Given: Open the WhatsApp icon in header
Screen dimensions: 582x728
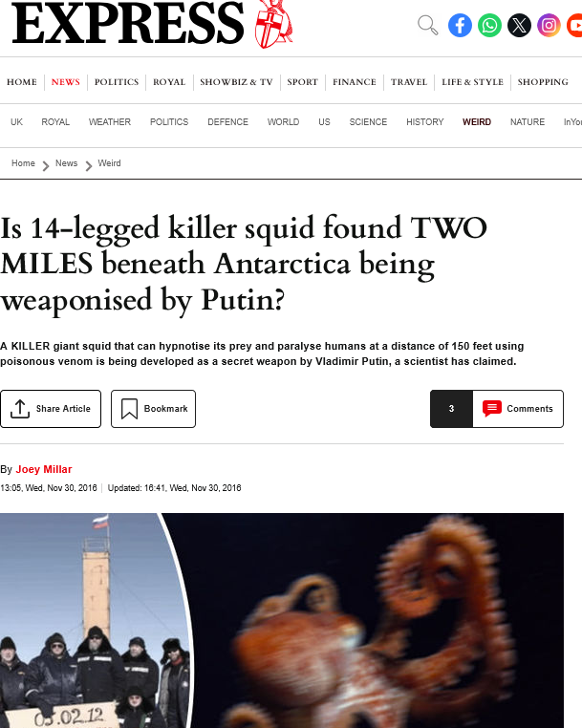Looking at the screenshot, I should pyautogui.click(x=489, y=25).
